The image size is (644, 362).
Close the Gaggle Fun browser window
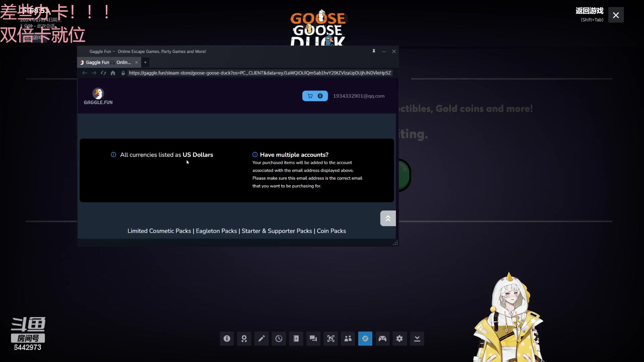(x=394, y=51)
